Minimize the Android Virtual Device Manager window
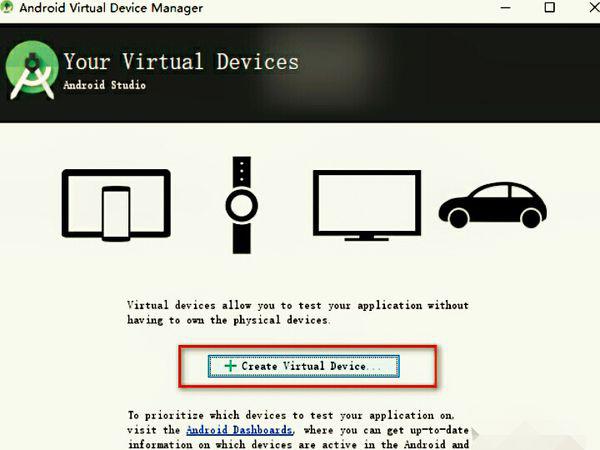Viewport: 600px width, 450px height. click(x=505, y=8)
